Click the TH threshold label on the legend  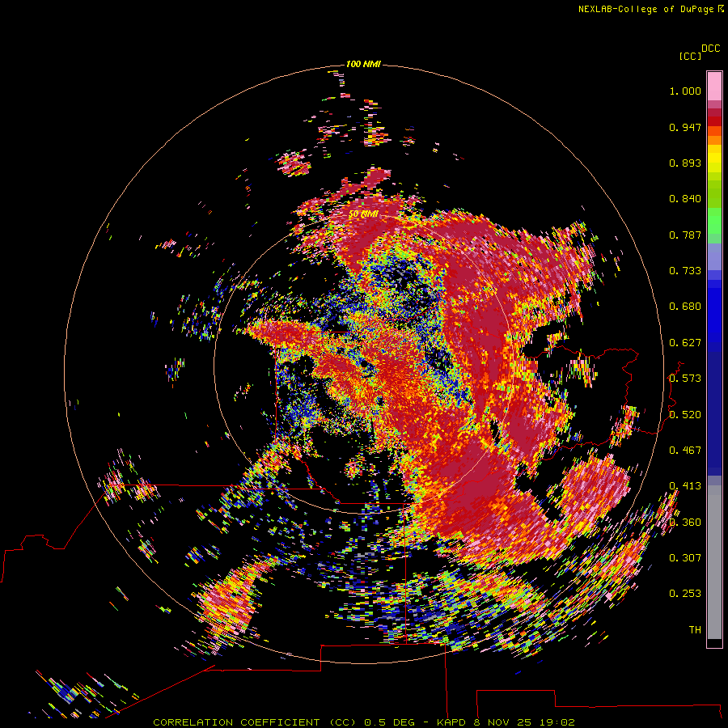coord(695,630)
